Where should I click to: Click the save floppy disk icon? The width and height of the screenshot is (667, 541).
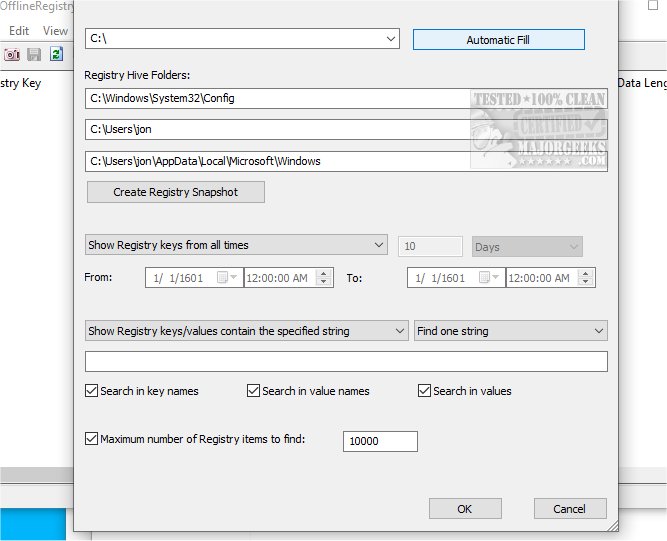pyautogui.click(x=34, y=54)
